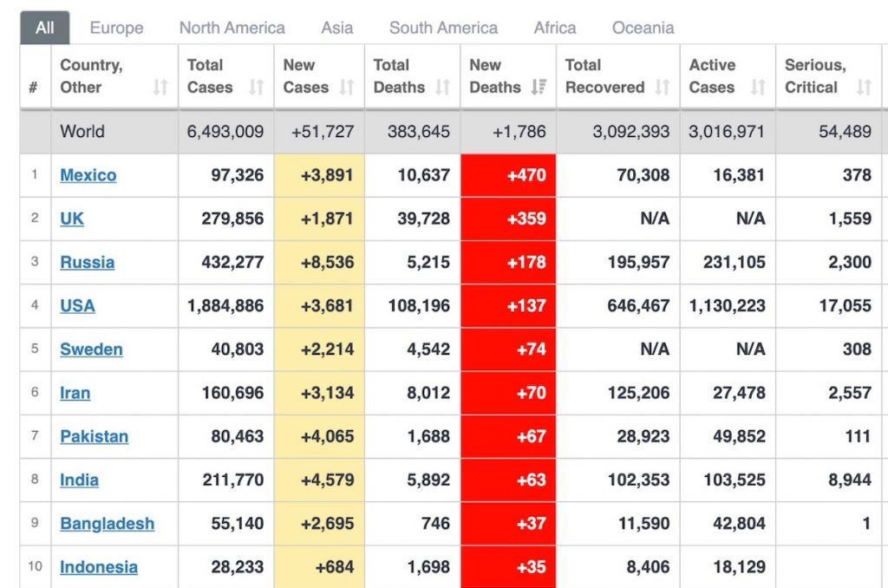Viewport: 888px width, 588px height.
Task: Sort by Serious, Critical arrows icon
Action: (864, 88)
